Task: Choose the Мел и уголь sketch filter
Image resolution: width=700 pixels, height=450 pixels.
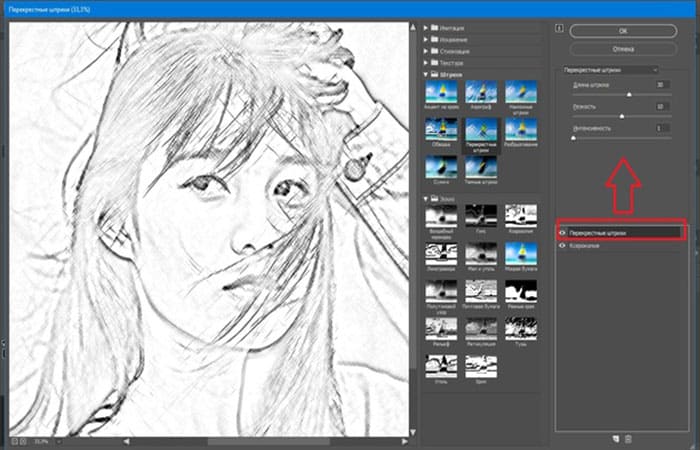Action: [x=481, y=254]
